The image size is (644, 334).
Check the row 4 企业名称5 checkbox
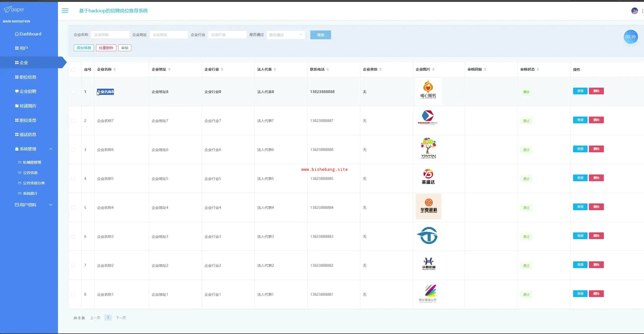73,179
